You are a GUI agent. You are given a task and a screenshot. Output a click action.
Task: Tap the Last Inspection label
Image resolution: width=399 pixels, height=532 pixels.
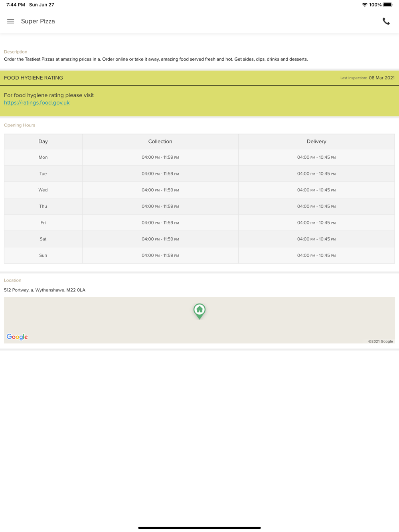(x=354, y=78)
